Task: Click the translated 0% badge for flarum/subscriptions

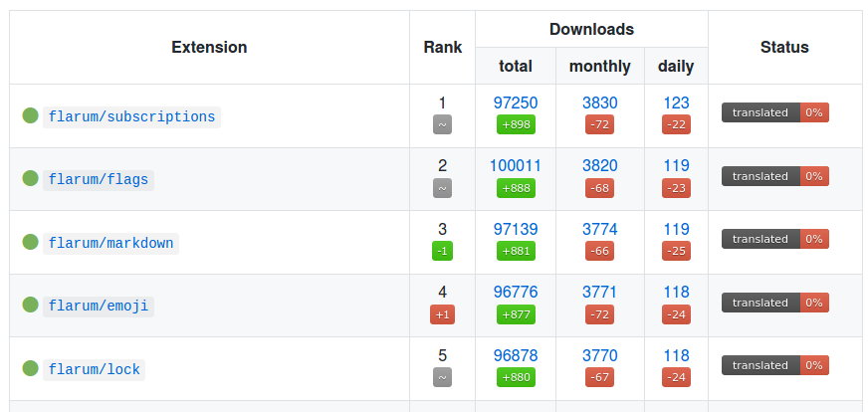Action: [775, 112]
